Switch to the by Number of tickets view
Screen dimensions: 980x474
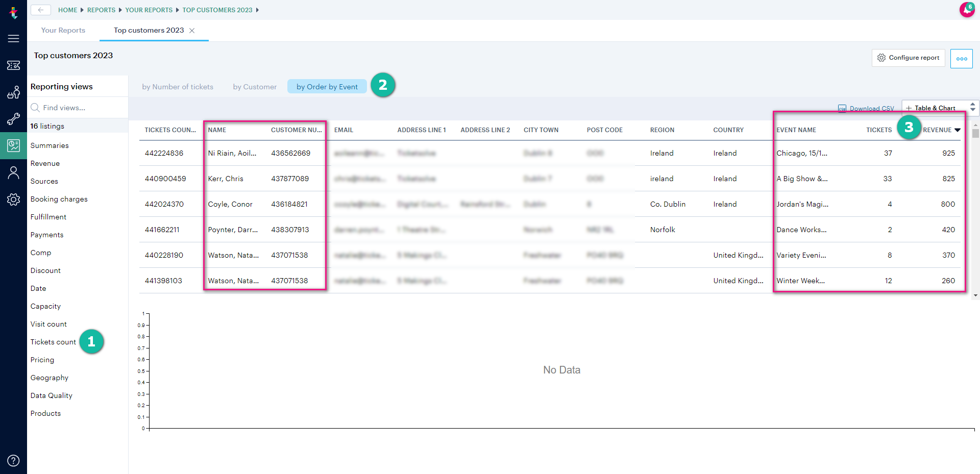click(177, 87)
